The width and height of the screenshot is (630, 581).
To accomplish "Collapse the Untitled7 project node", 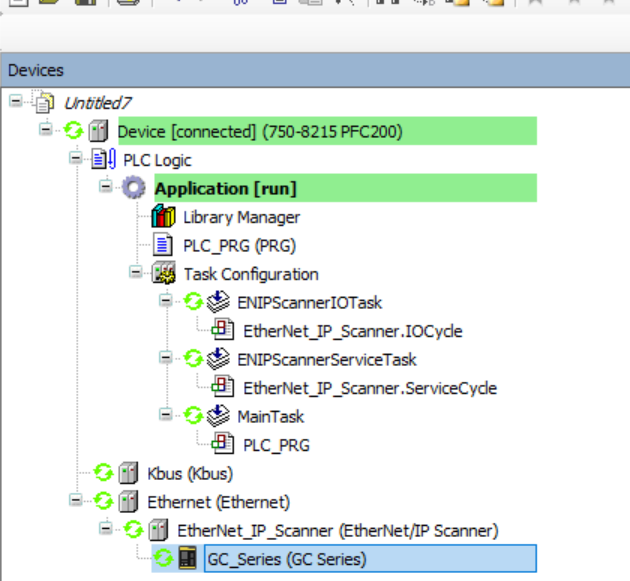I will coord(16,101).
